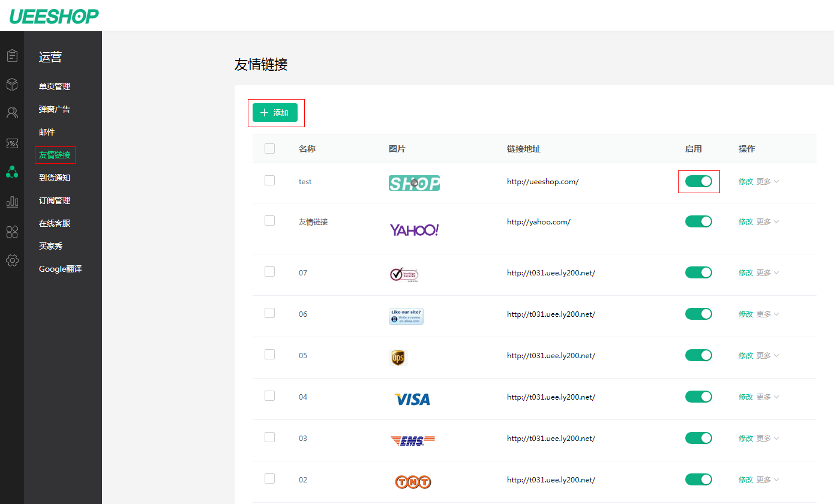
Task: Click 修改 in row 04
Action: point(745,397)
